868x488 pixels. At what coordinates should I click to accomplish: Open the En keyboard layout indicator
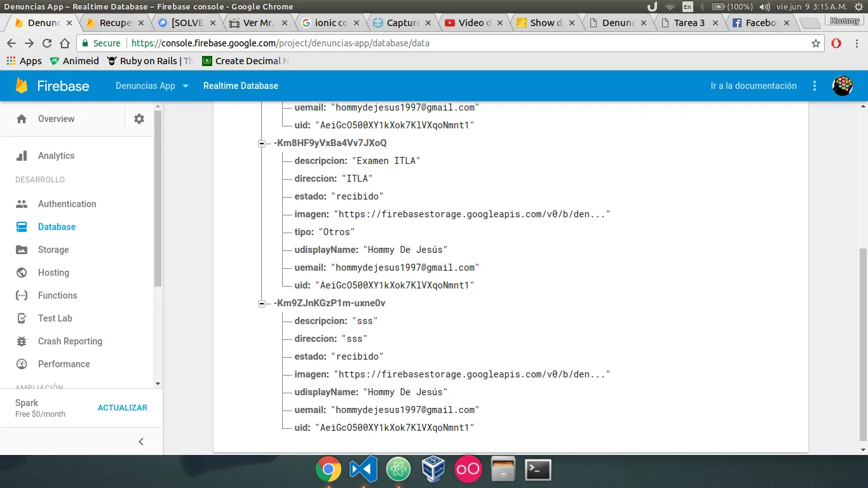coord(688,6)
